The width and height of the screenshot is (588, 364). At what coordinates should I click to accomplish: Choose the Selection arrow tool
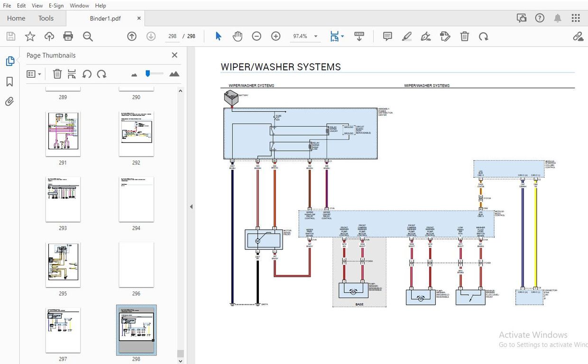[x=219, y=36]
